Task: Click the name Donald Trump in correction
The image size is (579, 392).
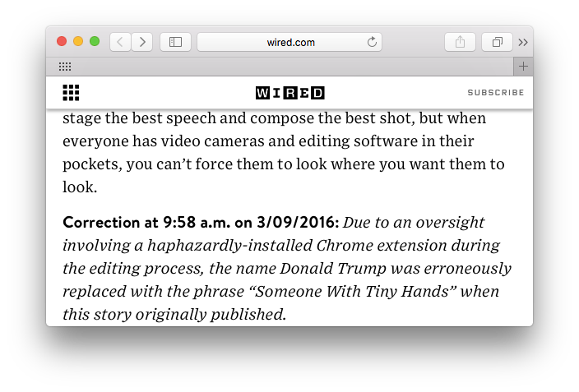Action: point(333,269)
